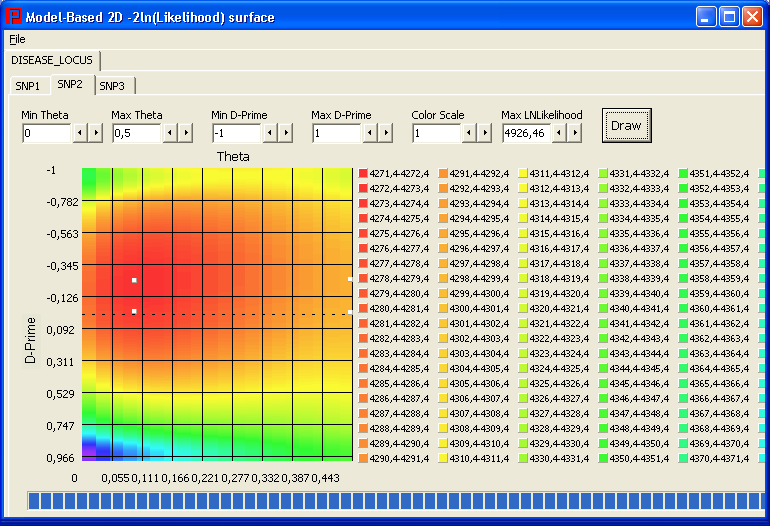
Task: Increase Max Theta with right arrow
Action: coord(186,133)
